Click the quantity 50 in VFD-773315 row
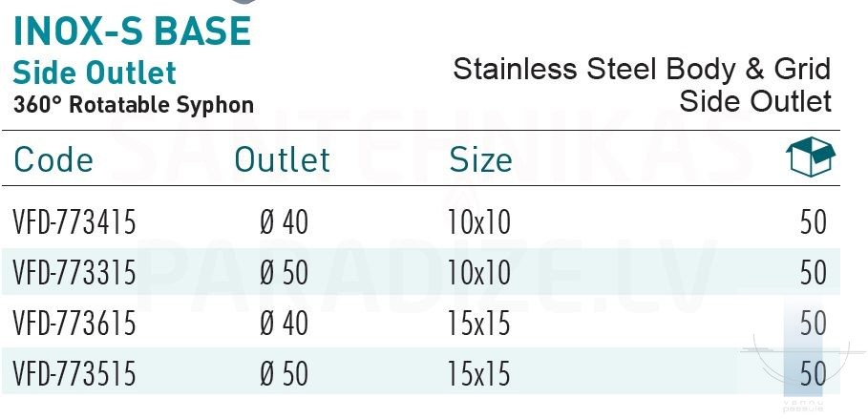 (814, 273)
